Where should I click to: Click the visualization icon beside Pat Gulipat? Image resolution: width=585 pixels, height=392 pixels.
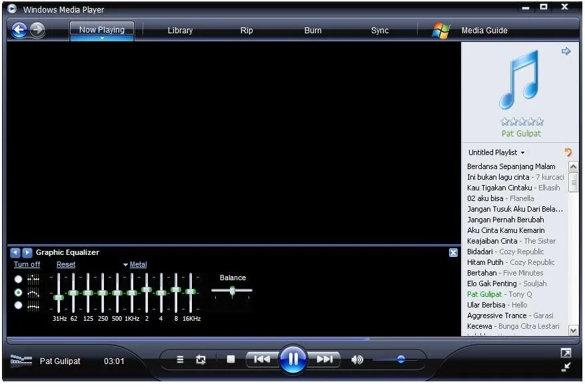tap(21, 361)
